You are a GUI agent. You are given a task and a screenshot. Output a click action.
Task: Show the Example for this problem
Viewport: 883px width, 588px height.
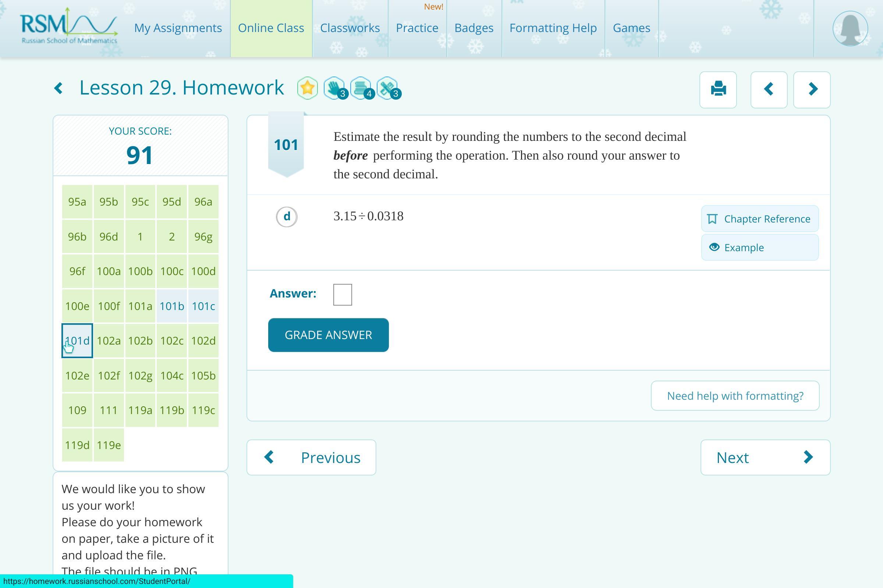click(760, 247)
